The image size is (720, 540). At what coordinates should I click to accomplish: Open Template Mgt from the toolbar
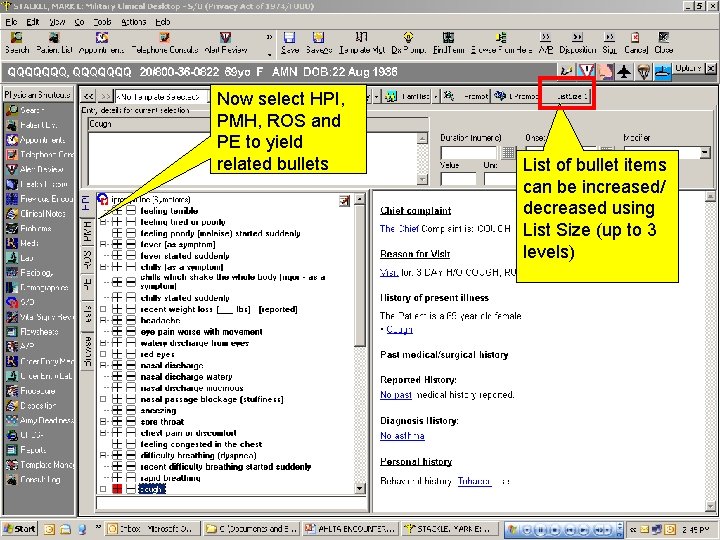point(362,43)
